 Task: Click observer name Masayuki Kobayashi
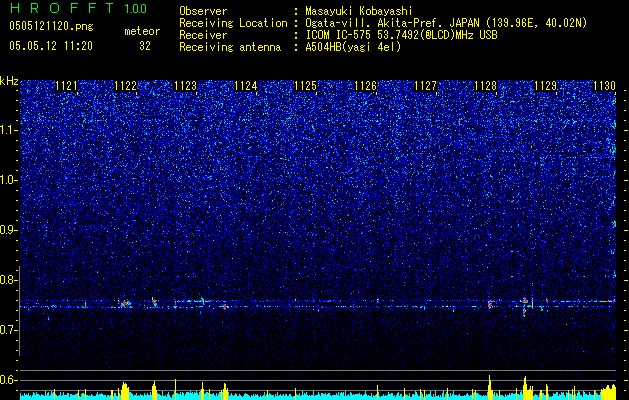point(359,12)
